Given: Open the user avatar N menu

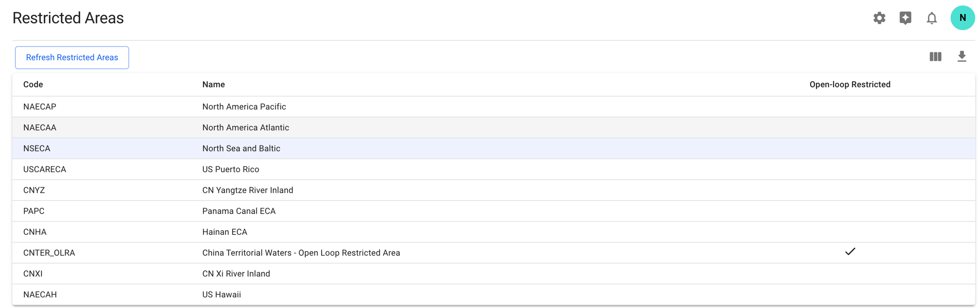Looking at the screenshot, I should click(x=963, y=18).
